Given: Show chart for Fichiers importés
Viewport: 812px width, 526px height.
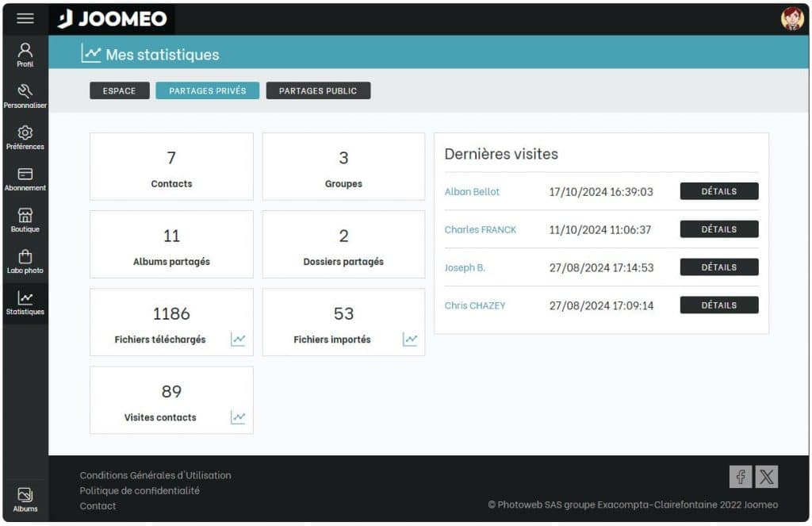Looking at the screenshot, I should [410, 340].
